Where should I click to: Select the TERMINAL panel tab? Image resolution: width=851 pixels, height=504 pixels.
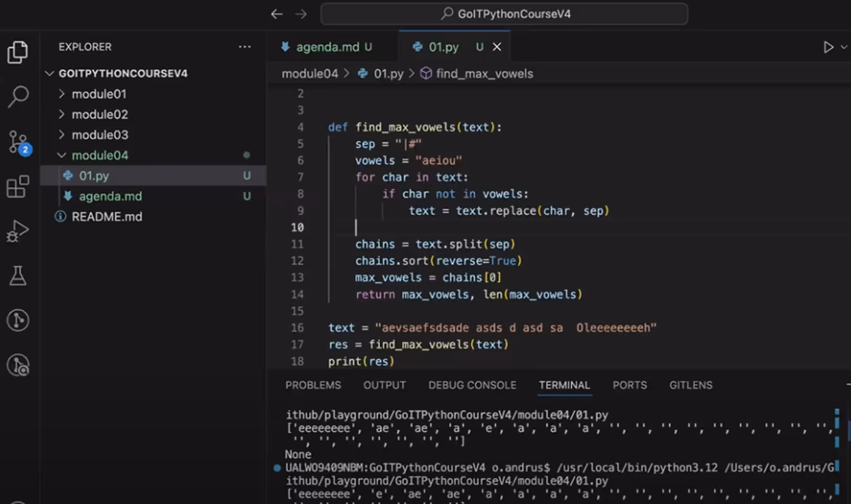click(x=564, y=385)
